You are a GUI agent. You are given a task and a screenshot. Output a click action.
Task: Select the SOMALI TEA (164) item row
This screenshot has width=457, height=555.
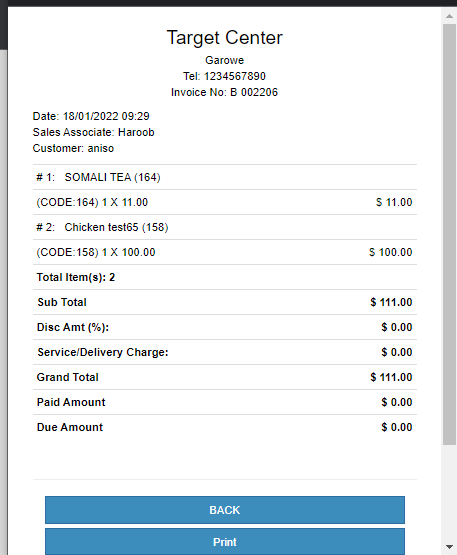(x=225, y=177)
